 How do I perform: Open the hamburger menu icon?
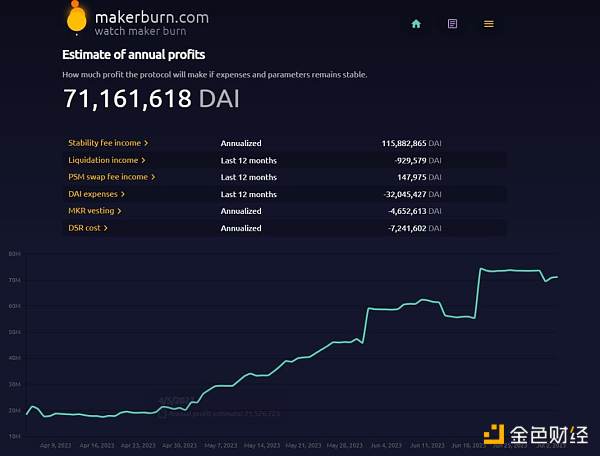pyautogui.click(x=489, y=24)
